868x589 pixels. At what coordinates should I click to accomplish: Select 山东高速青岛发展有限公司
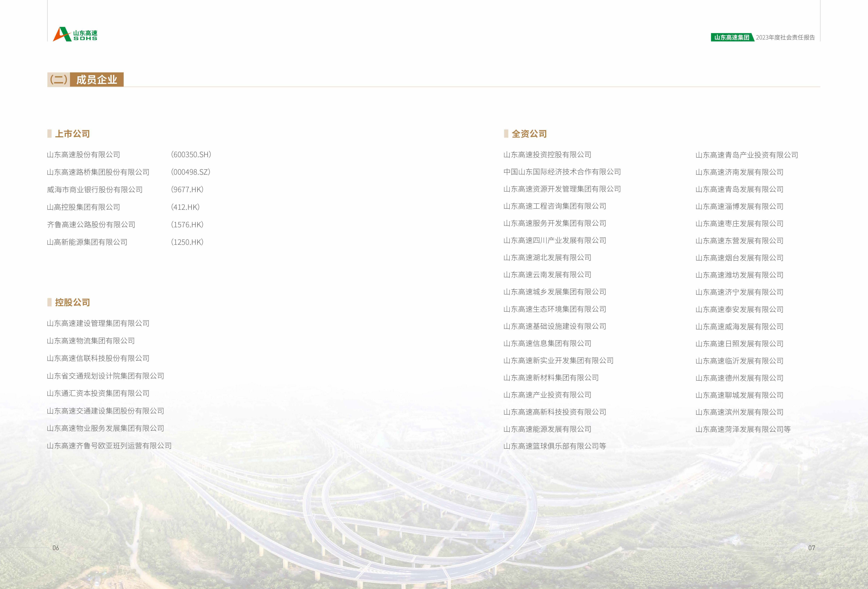pos(740,189)
